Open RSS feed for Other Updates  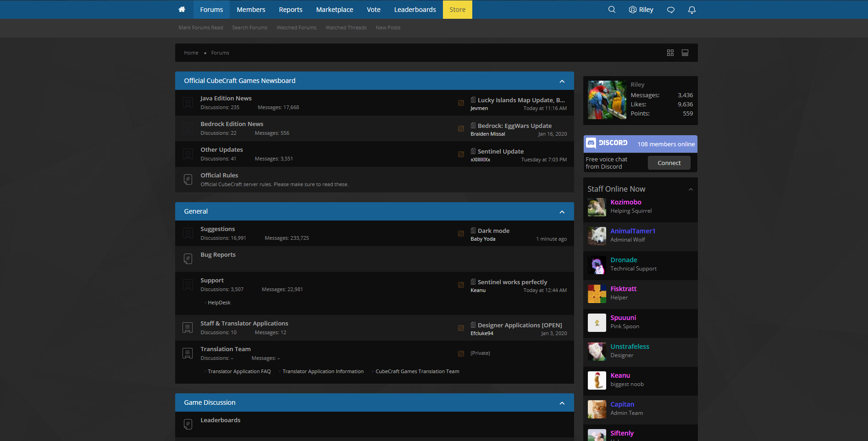point(461,154)
